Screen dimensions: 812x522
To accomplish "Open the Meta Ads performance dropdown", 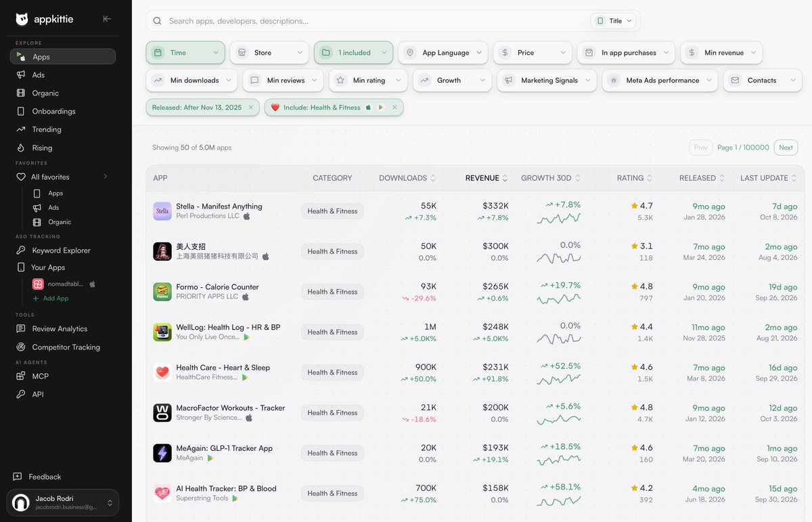I will pos(660,81).
